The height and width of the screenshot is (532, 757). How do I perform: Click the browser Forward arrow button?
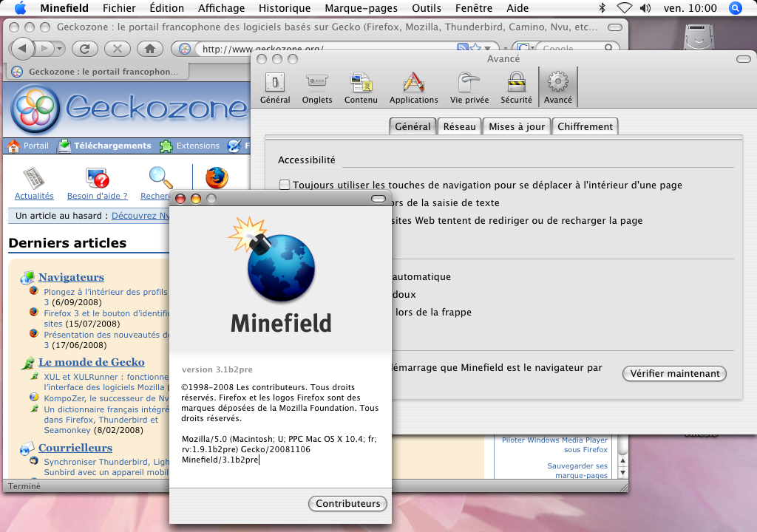pyautogui.click(x=45, y=48)
